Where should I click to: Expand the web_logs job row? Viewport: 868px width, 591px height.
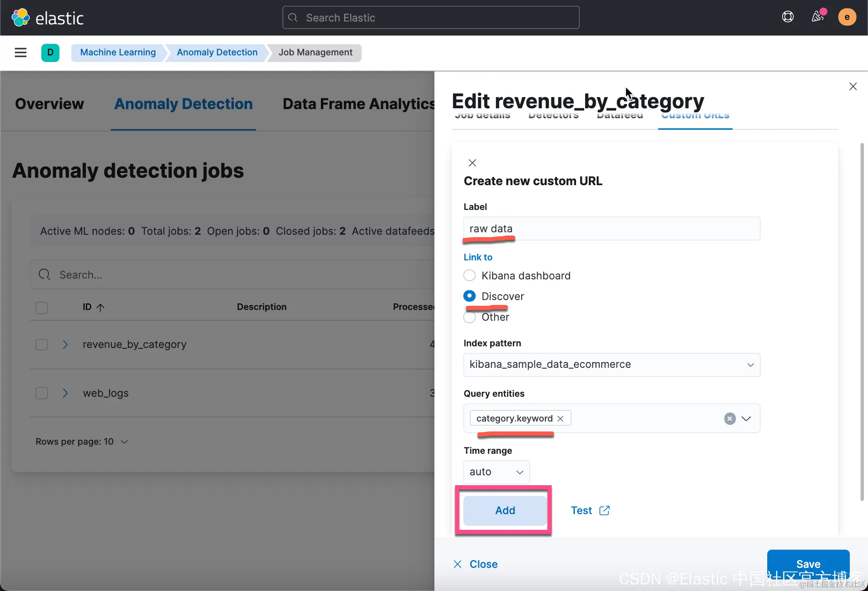coord(65,393)
